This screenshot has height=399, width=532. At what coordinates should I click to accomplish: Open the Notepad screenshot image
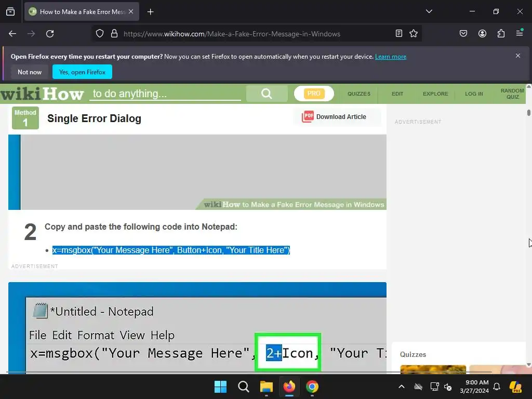(197, 328)
